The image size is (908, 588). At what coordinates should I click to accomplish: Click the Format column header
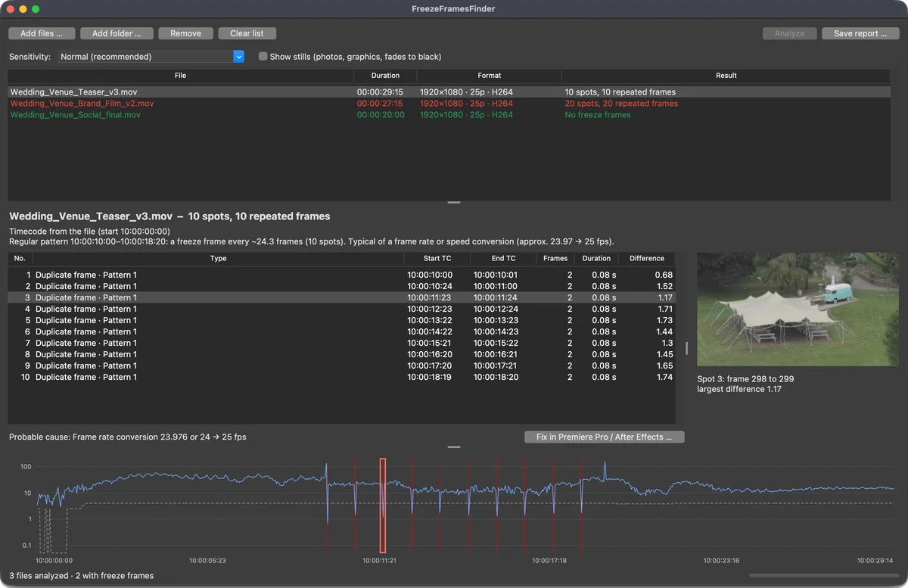point(489,76)
